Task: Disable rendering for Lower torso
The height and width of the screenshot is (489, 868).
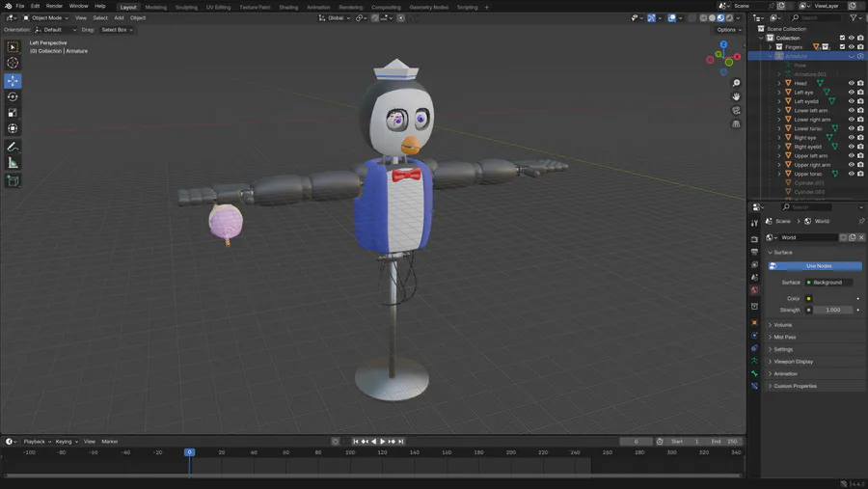Action: (860, 128)
